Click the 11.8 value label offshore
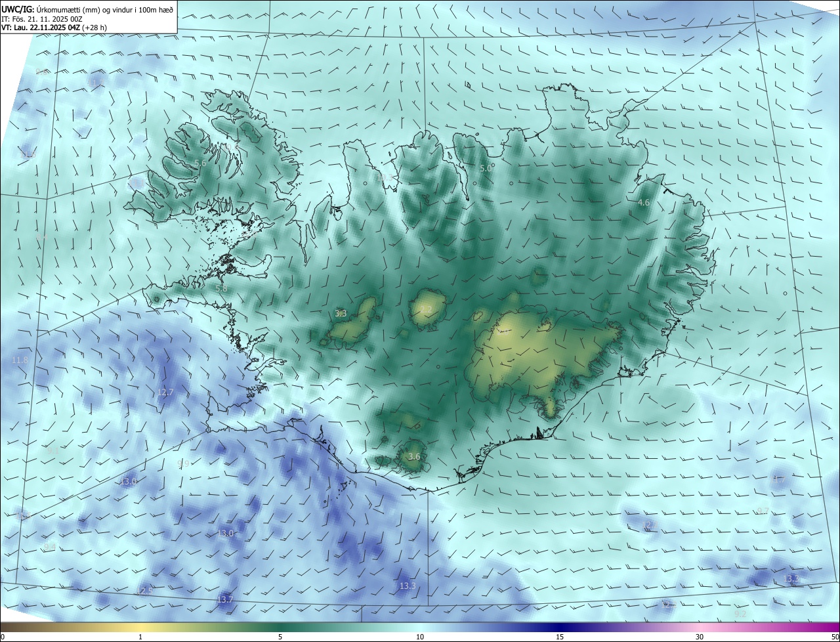Image resolution: width=840 pixels, height=642 pixels. (20, 360)
